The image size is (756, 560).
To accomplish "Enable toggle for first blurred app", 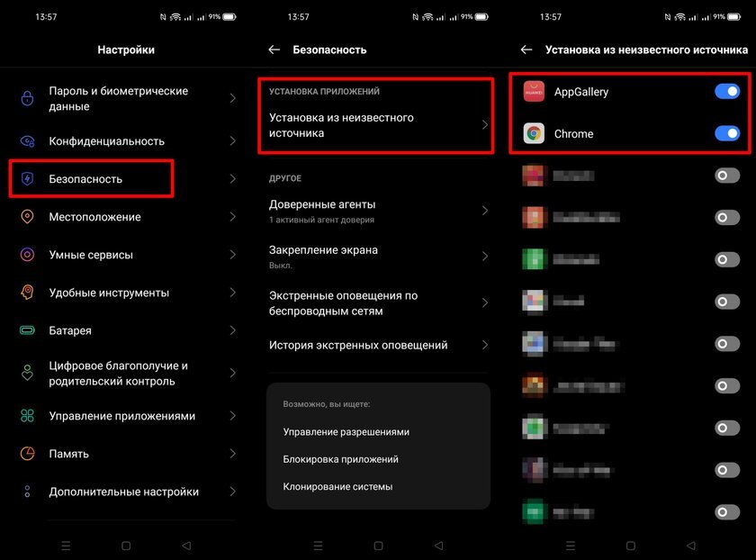I will click(727, 176).
